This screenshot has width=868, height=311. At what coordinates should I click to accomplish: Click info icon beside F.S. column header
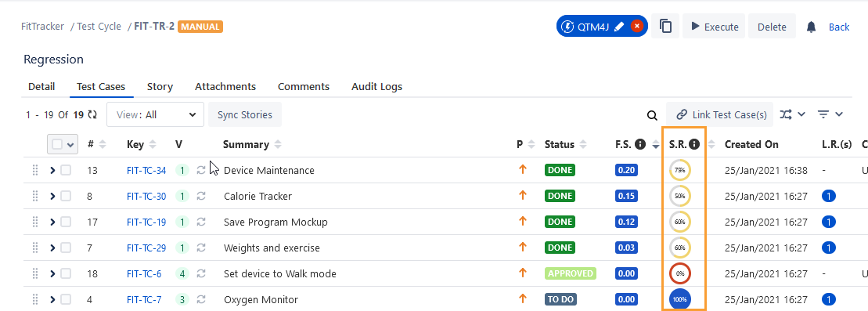(640, 144)
